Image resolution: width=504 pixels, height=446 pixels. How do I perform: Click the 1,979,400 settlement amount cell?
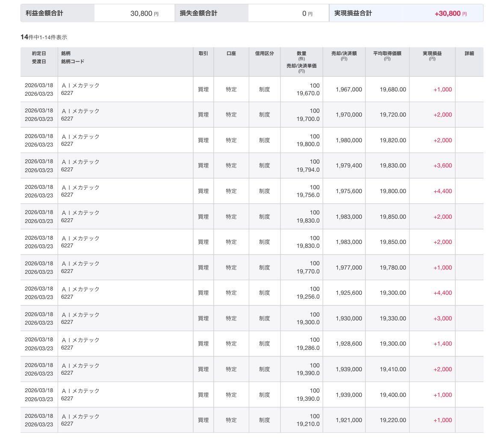(x=348, y=166)
